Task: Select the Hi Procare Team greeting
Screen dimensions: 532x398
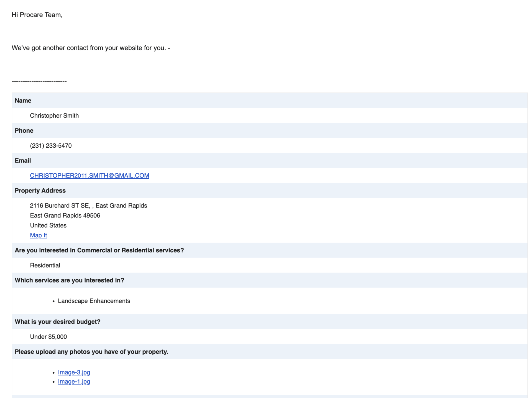Action: point(37,15)
